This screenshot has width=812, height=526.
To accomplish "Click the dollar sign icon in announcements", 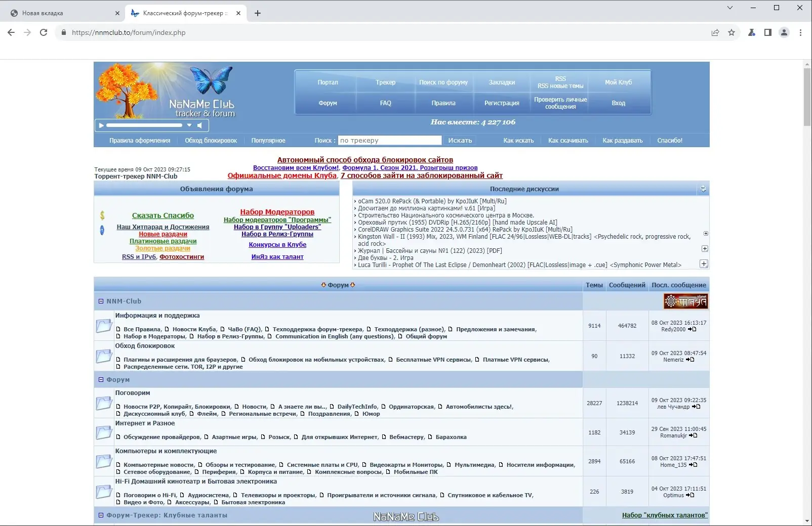I will (x=102, y=215).
